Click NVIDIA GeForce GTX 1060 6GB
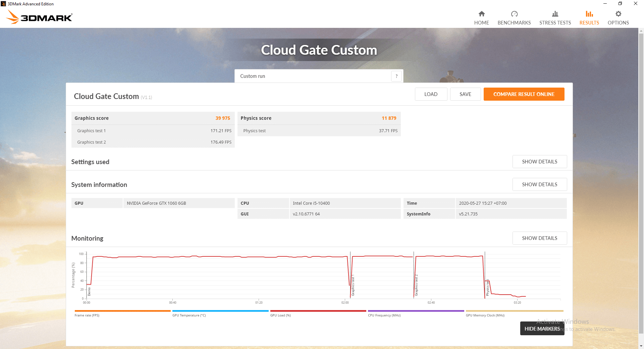The height and width of the screenshot is (349, 644). tap(156, 203)
